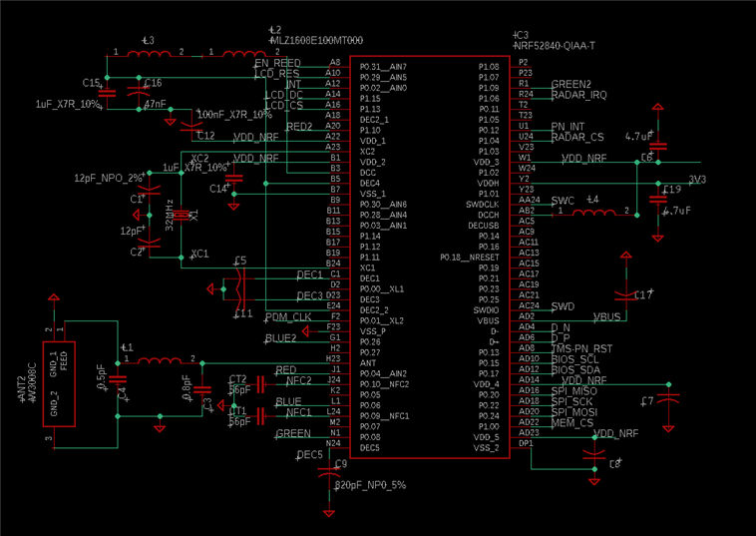Screen dimensions: 756x536
Task: Click the C16 47nF capacitor symbol
Action: pos(139,92)
